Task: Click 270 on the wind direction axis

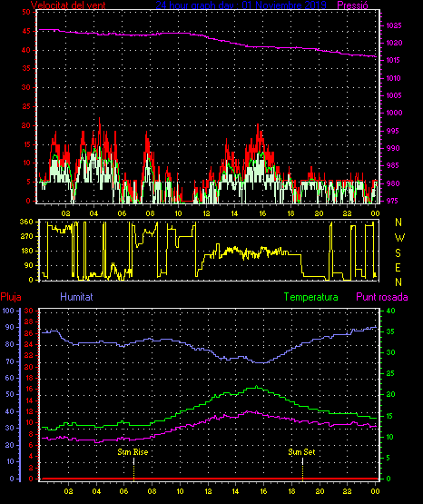Action: (x=26, y=236)
